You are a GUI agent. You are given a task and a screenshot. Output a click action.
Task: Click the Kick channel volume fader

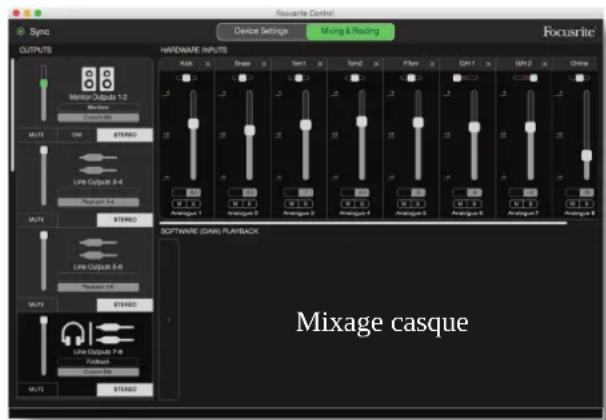(x=193, y=124)
